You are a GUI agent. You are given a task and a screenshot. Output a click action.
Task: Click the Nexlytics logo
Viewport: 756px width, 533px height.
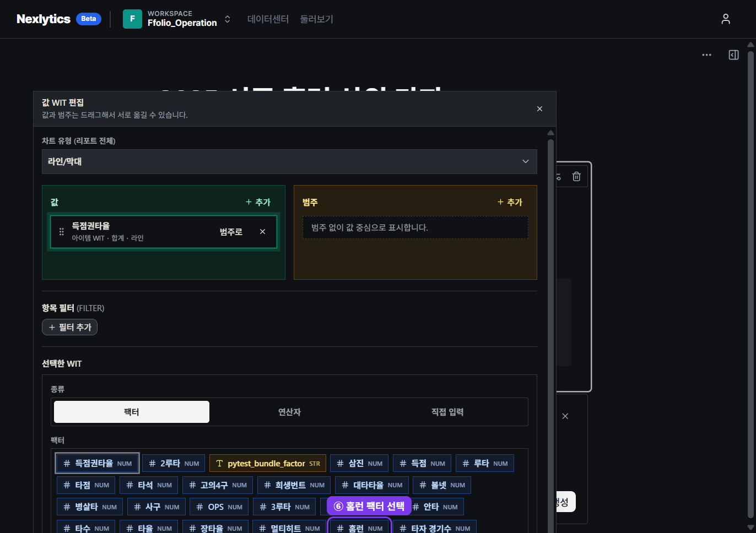[44, 19]
